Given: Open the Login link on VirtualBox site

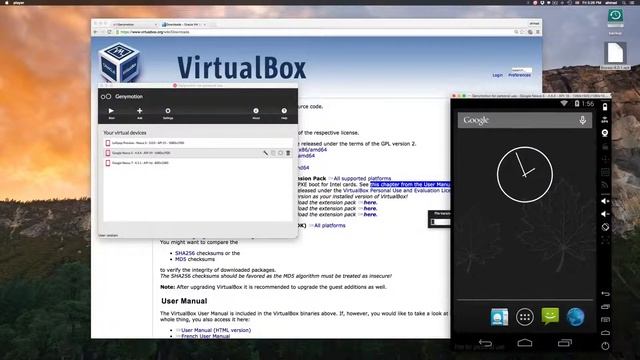Looking at the screenshot, I should tap(497, 75).
